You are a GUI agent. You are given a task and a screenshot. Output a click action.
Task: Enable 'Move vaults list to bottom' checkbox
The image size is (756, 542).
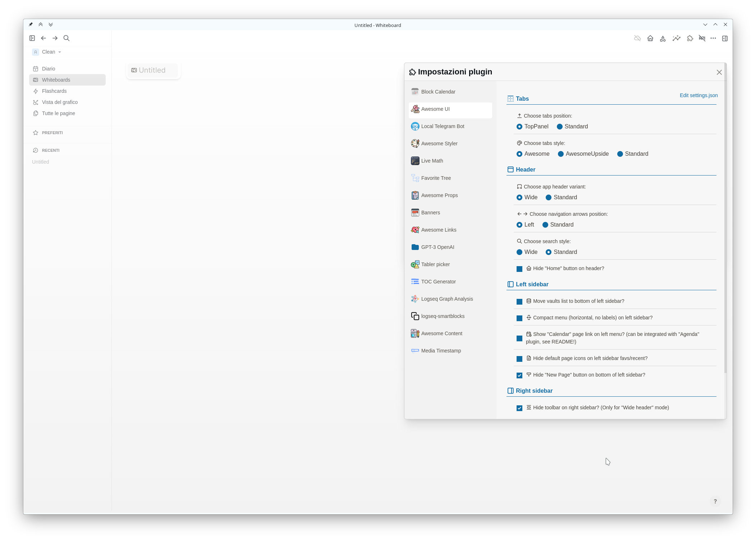coord(519,301)
